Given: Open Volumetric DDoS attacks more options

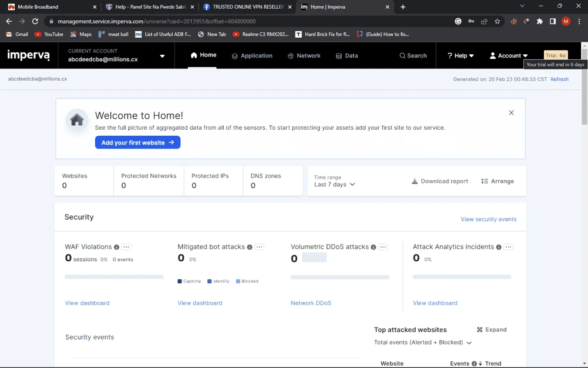Looking at the screenshot, I should click(x=383, y=247).
